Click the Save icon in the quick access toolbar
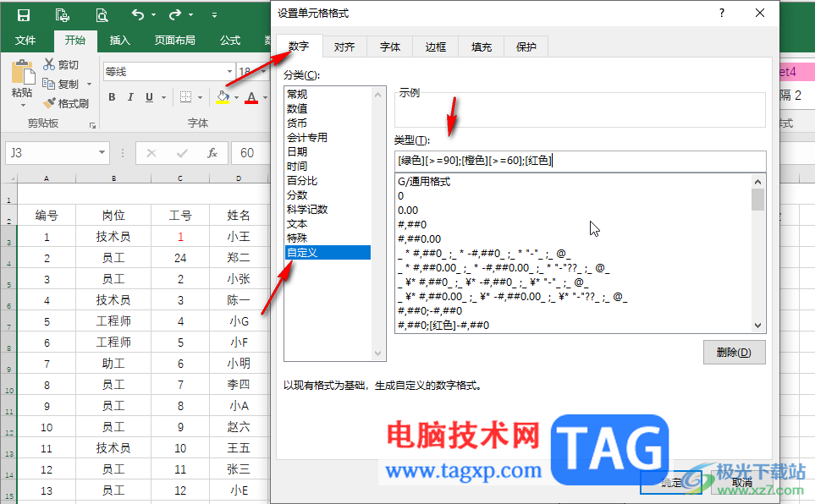The height and width of the screenshot is (504, 815). tap(24, 15)
